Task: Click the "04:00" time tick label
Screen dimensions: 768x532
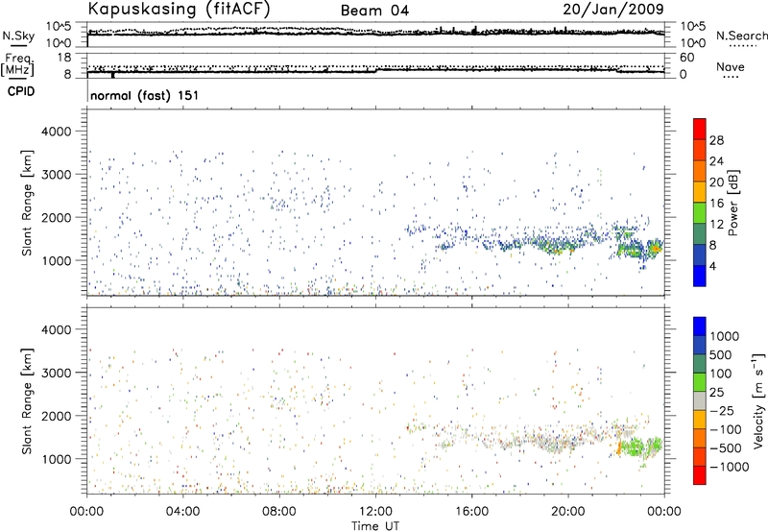Action: point(182,512)
